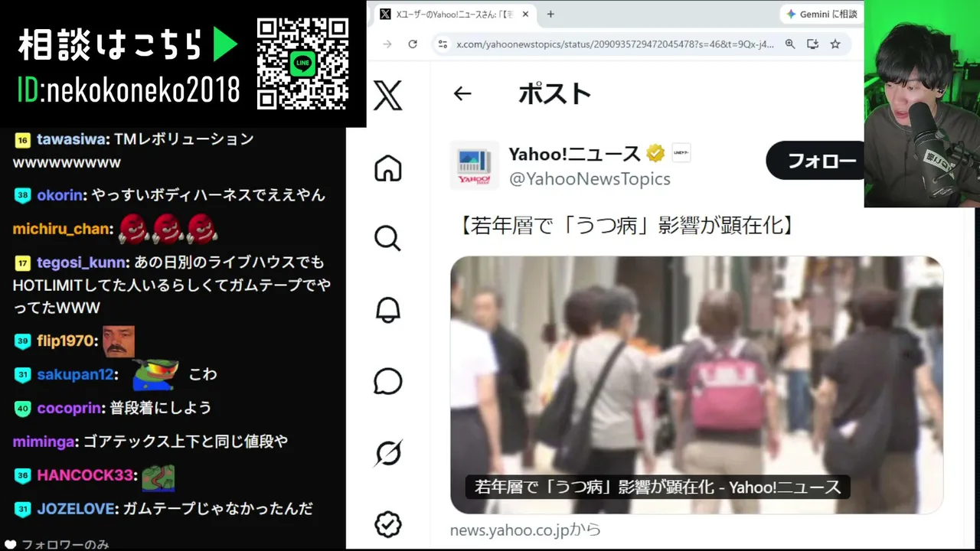Click the post text 【若年層で「うつ病」影響が顕在化】
Image resolution: width=980 pixels, height=551 pixels.
click(627, 225)
